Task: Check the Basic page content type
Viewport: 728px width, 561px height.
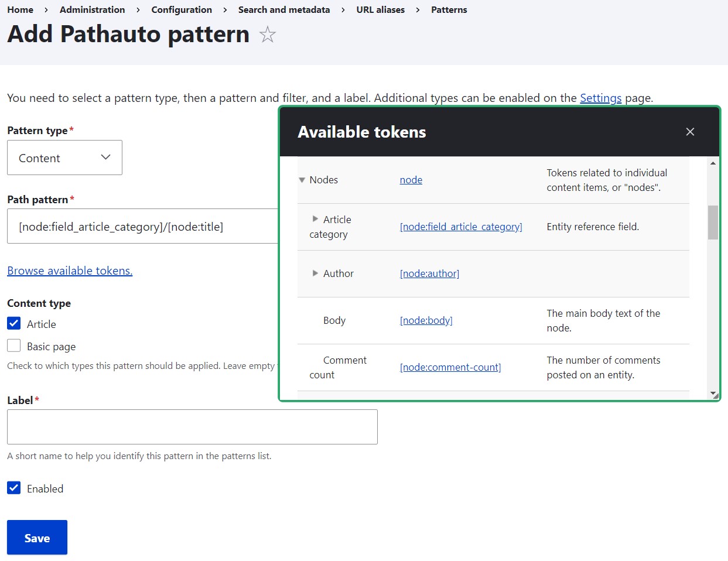Action: [13, 346]
